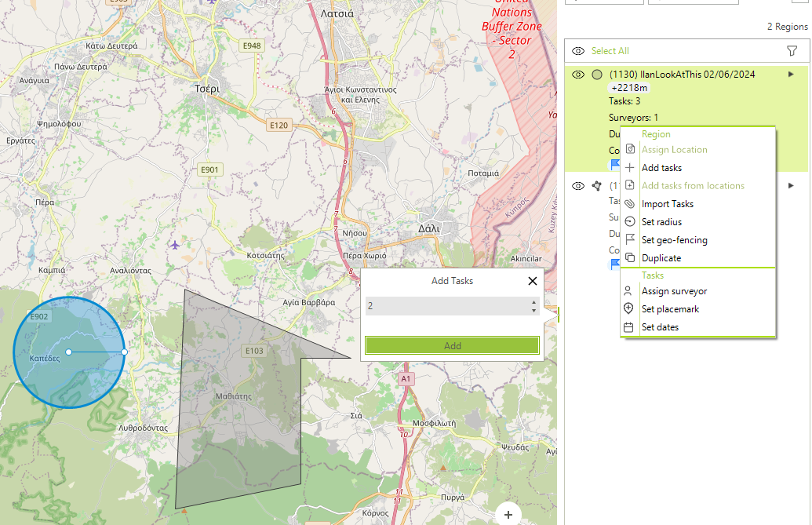
Task: Increase task count with the stepper up arrow
Action: tap(534, 302)
